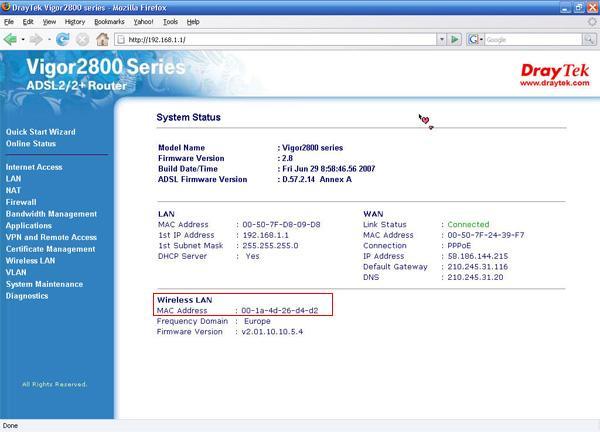The width and height of the screenshot is (600, 432).
Task: Click the green Go button beside address bar
Action: click(x=455, y=39)
